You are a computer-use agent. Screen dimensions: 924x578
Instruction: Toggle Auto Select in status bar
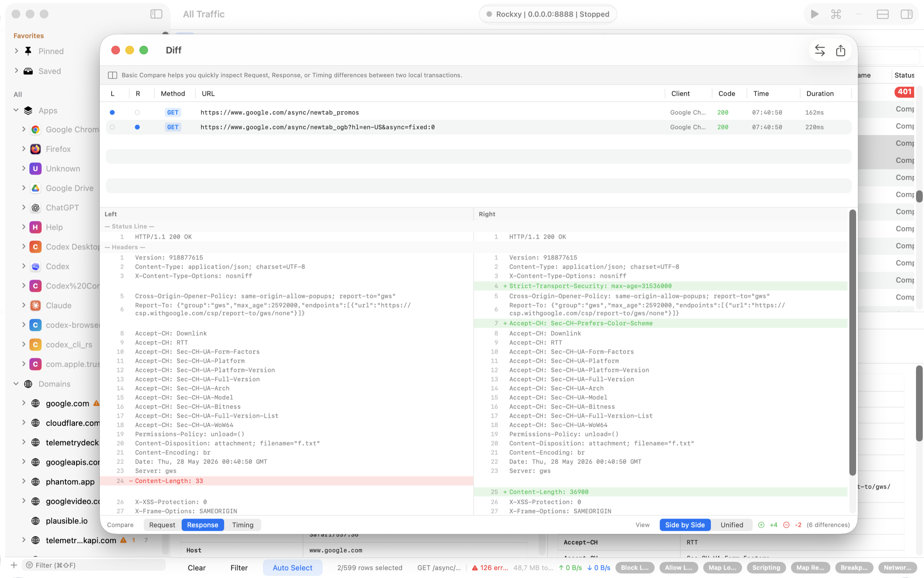pos(292,568)
